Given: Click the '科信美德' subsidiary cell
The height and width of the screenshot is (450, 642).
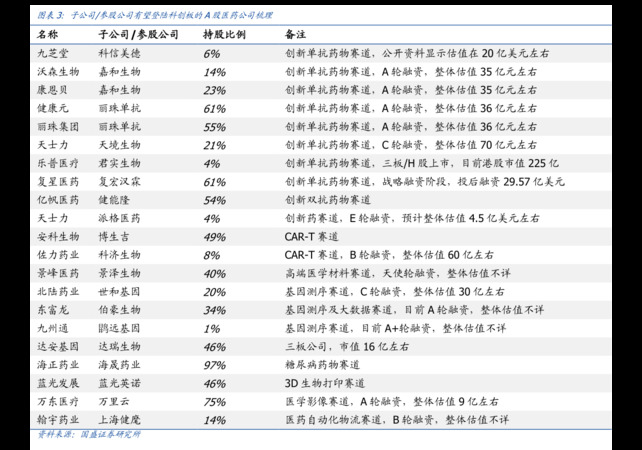Looking at the screenshot, I should [x=119, y=53].
